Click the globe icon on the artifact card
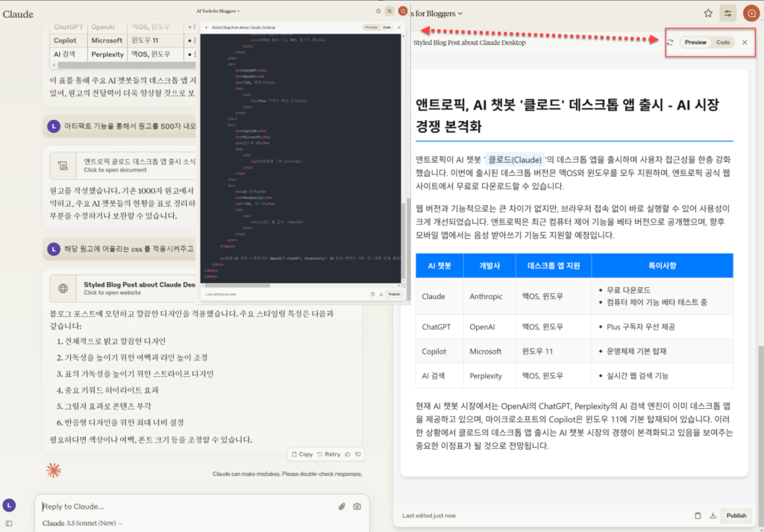Screen dimensions: 764x532 tap(63, 289)
